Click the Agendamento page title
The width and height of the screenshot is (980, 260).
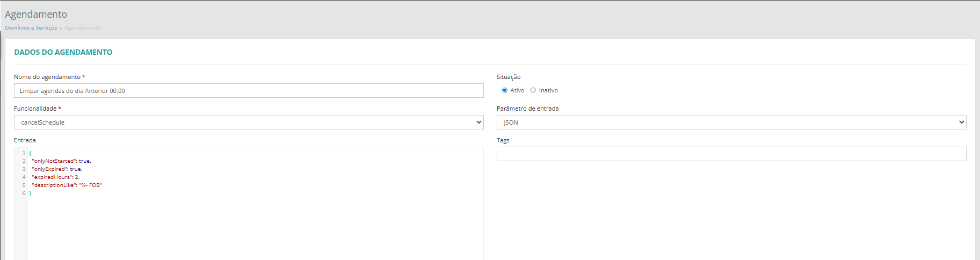[36, 15]
